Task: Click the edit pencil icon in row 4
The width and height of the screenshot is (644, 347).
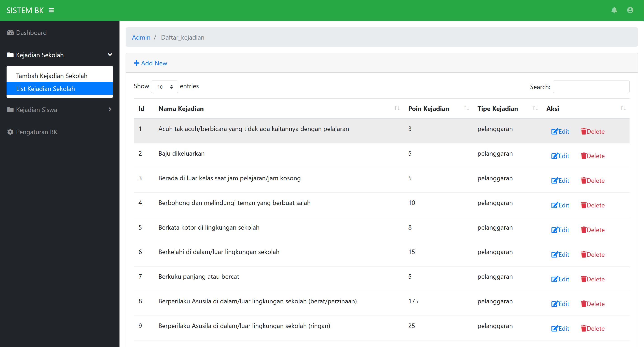Action: (555, 205)
